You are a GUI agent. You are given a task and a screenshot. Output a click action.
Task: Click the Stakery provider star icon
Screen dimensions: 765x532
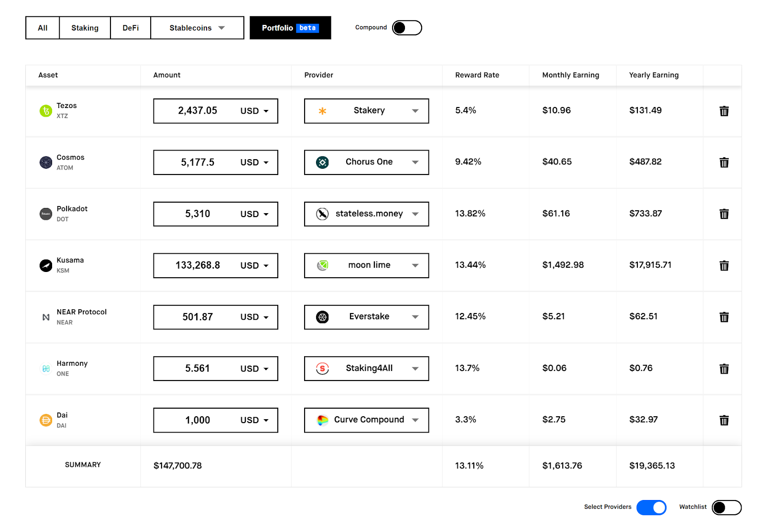click(x=323, y=111)
